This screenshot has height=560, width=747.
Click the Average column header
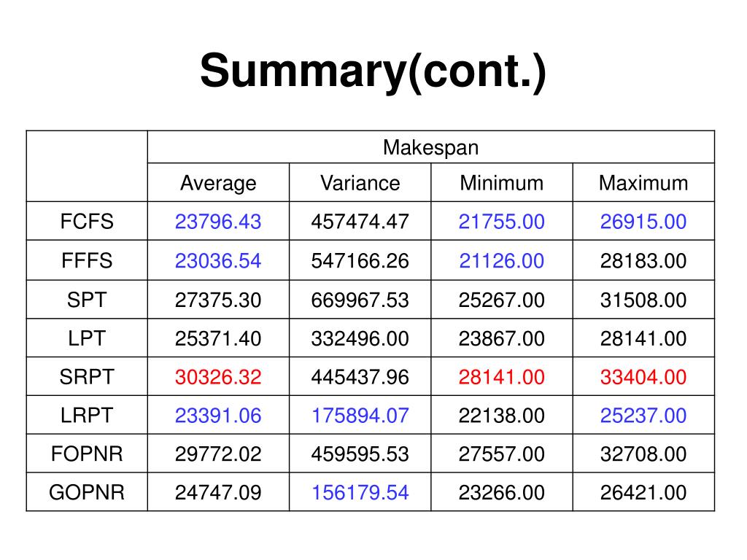click(218, 183)
